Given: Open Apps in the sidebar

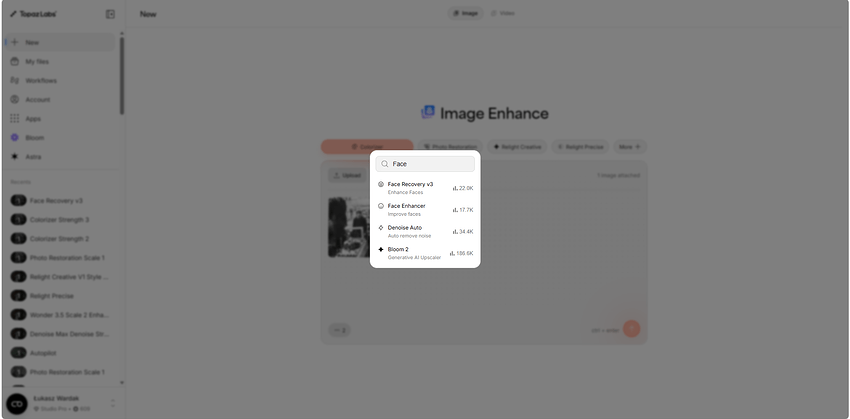Looking at the screenshot, I should (x=60, y=119).
